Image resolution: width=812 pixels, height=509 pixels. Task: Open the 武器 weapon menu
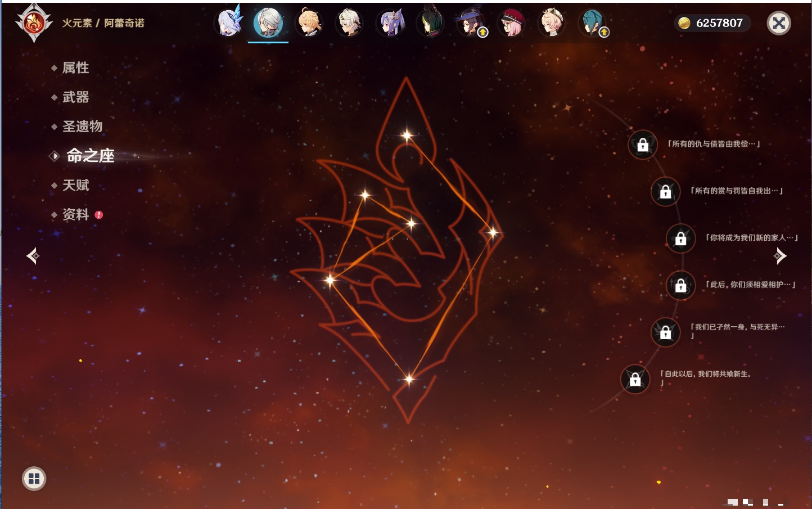tap(76, 97)
